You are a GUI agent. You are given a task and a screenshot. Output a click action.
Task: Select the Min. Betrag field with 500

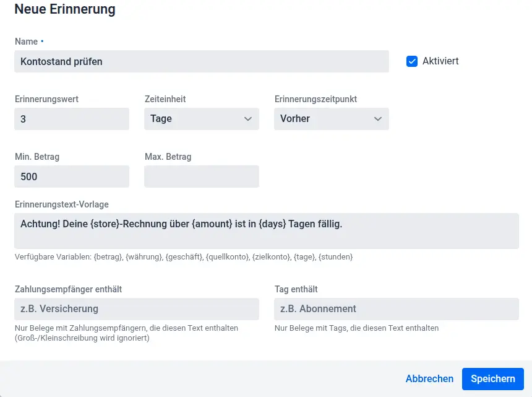(71, 177)
